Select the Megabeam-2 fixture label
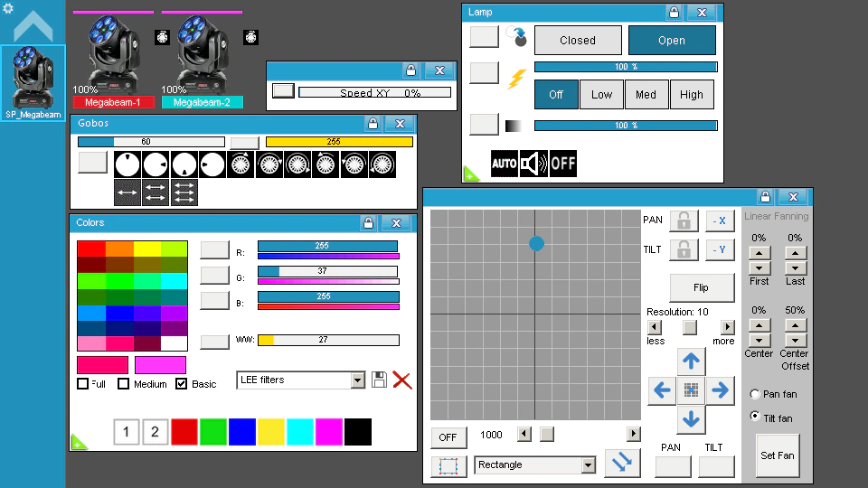Screen dimensions: 868x488 point(202,102)
